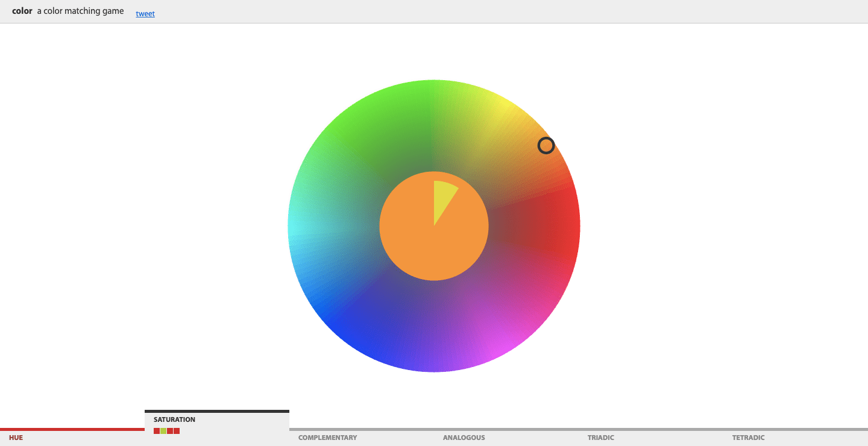Click the yellow-green score square under Saturation
868x446 pixels.
point(163,431)
